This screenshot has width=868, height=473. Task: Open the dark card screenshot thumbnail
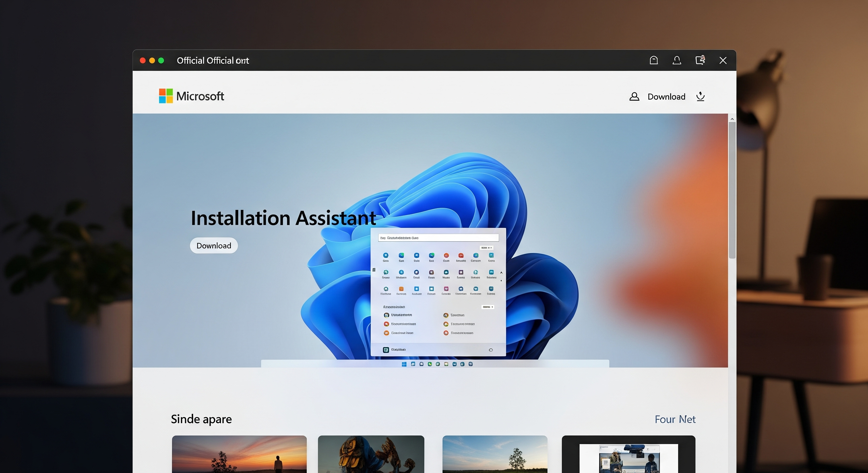pyautogui.click(x=628, y=454)
